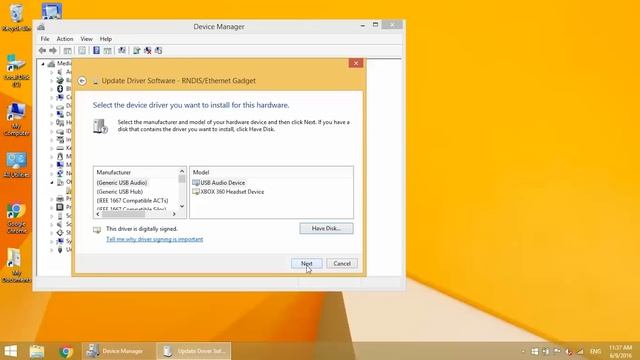Image resolution: width=640 pixels, height=360 pixels.
Task: Select (Generic USB Hub) manufacturer
Action: click(x=120, y=192)
